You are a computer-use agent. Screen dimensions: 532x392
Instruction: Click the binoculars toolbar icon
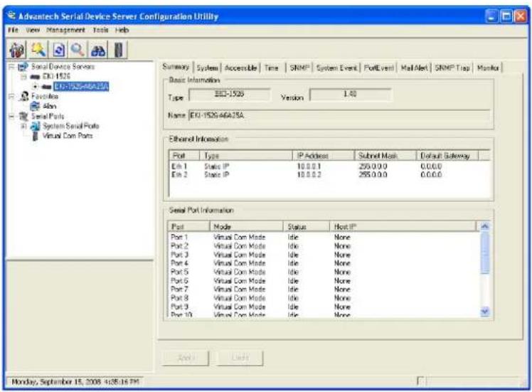tap(98, 51)
